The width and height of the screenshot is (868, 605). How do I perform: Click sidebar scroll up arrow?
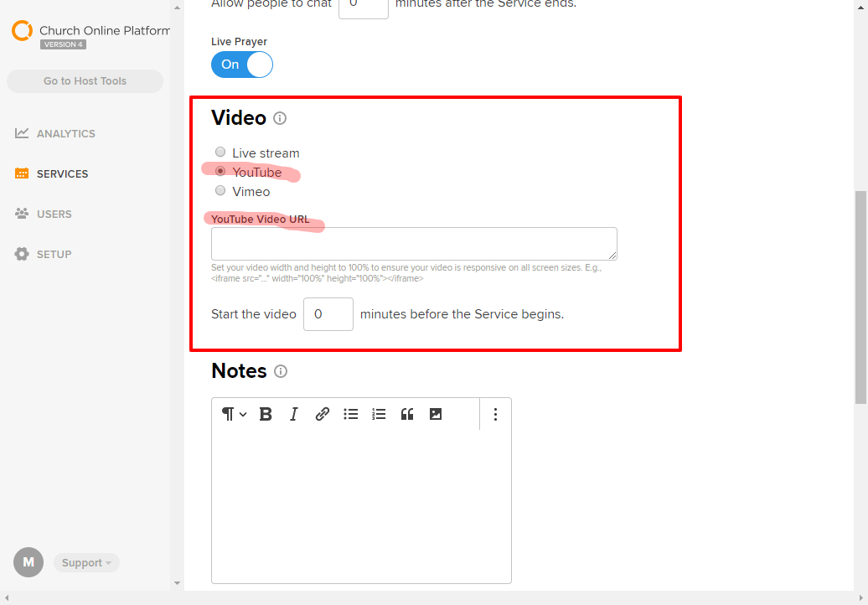[x=177, y=8]
